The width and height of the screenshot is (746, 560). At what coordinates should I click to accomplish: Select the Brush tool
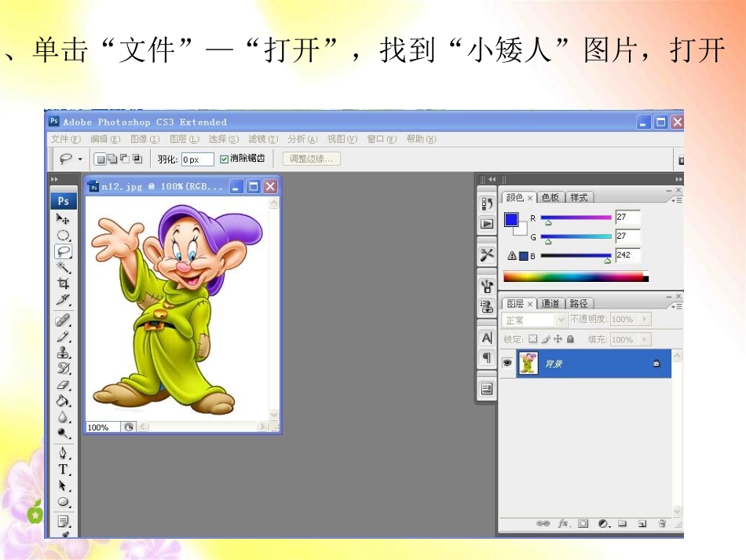[63, 336]
